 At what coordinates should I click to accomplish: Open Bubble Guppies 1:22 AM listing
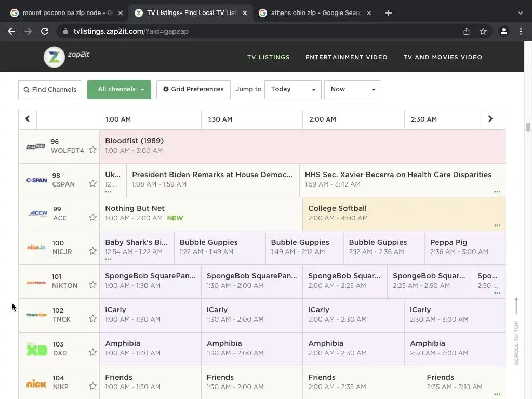pyautogui.click(x=220, y=248)
